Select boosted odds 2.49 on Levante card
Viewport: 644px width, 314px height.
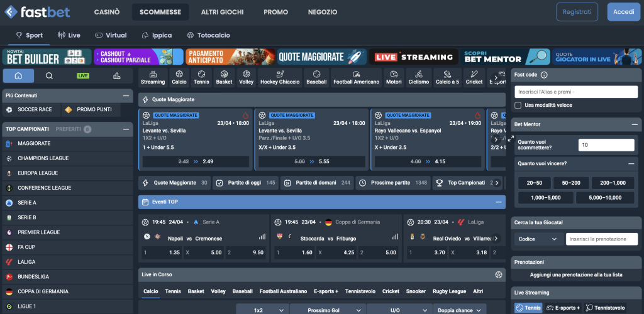pos(196,161)
